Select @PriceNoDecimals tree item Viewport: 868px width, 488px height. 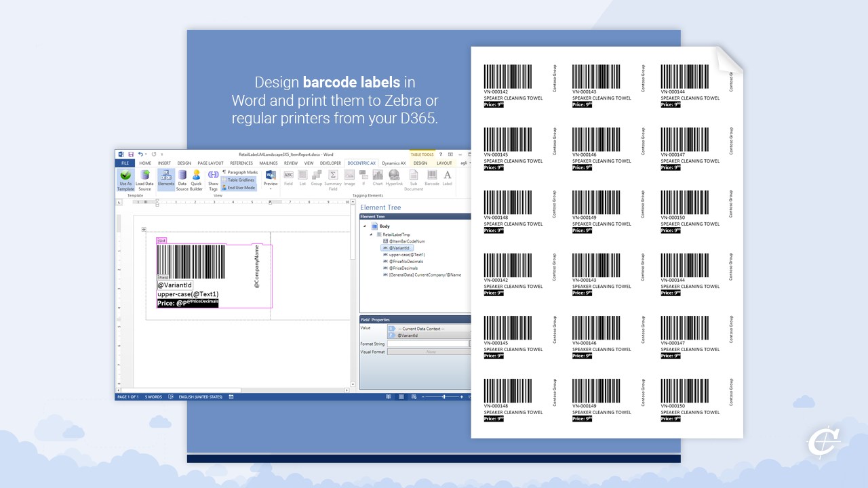(404, 261)
